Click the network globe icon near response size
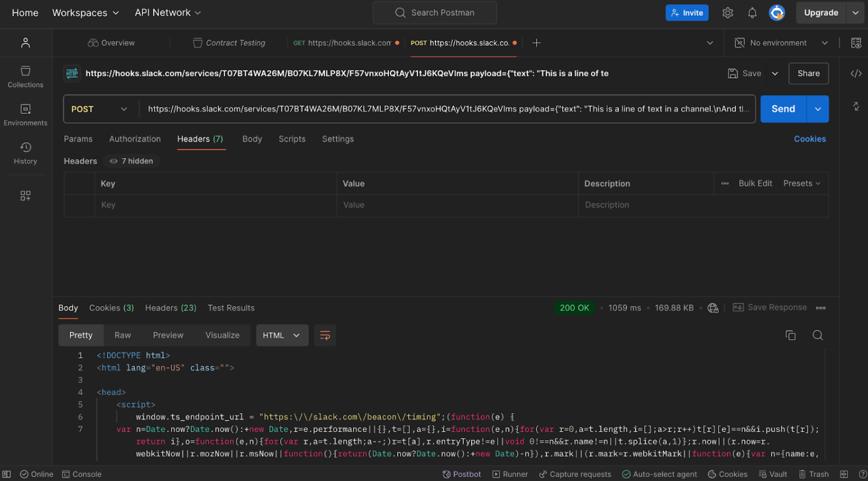868x481 pixels. click(x=713, y=308)
